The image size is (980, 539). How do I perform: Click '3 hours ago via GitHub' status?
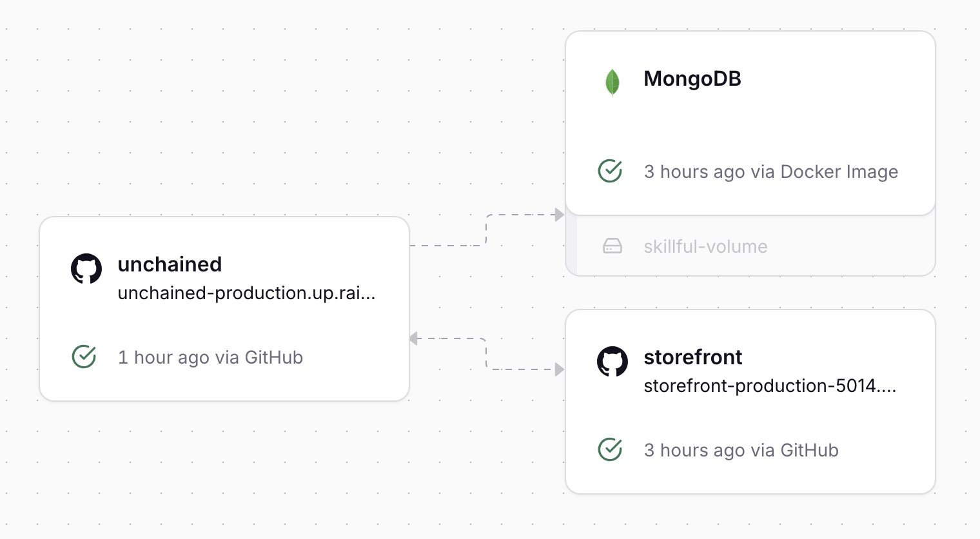coord(741,450)
